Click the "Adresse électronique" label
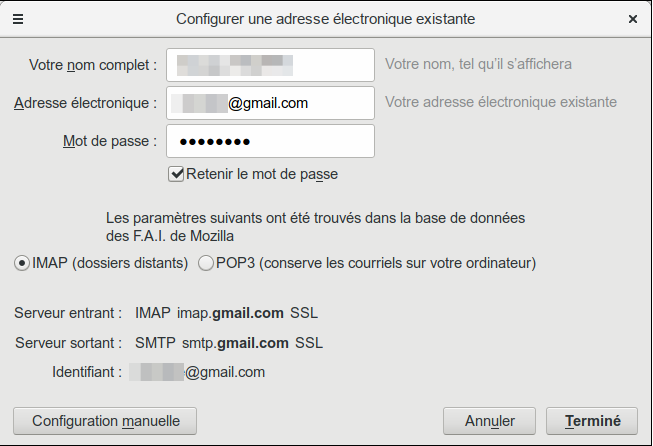 (86, 102)
